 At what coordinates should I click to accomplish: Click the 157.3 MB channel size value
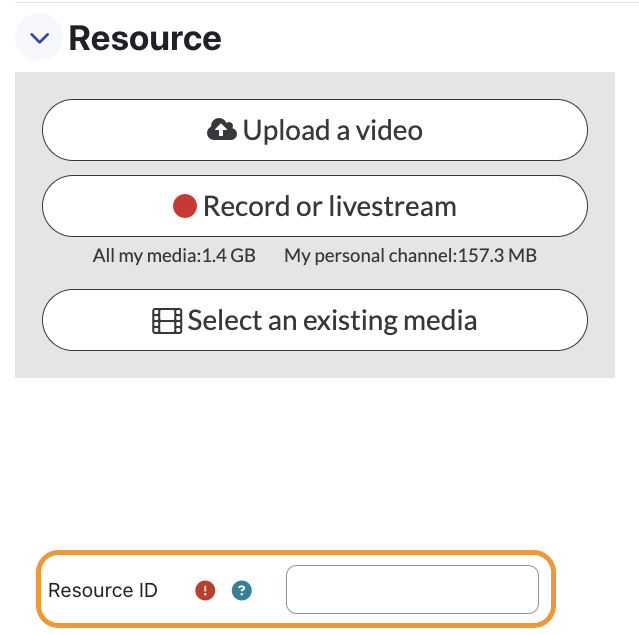(497, 256)
